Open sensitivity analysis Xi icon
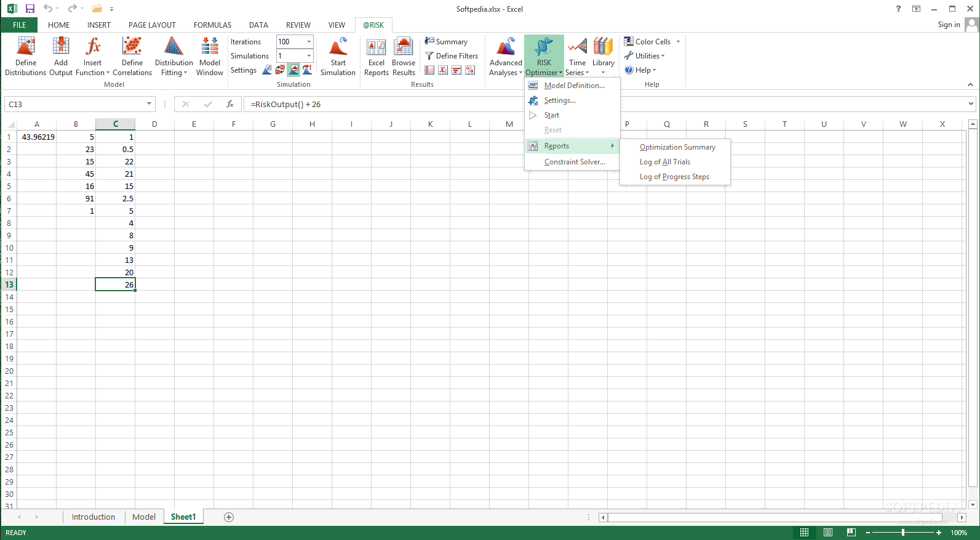Image resolution: width=980 pixels, height=540 pixels. coord(443,70)
